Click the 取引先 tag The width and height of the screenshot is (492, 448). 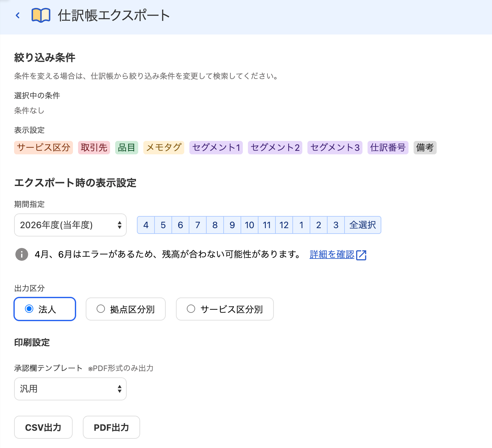(x=94, y=148)
